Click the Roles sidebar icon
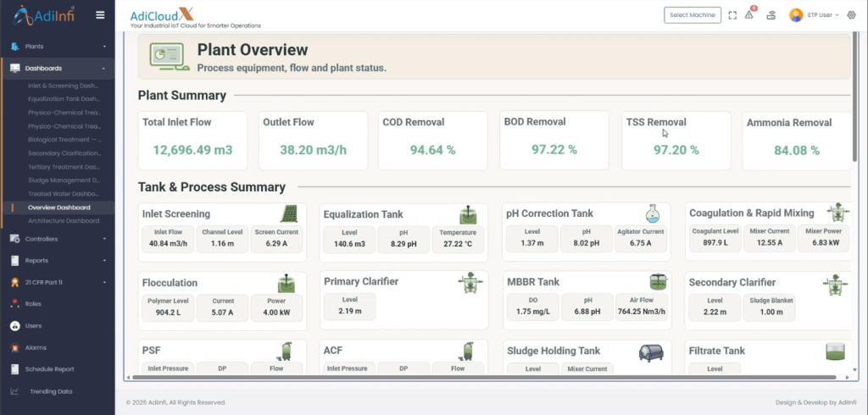The width and height of the screenshot is (868, 415). click(15, 304)
